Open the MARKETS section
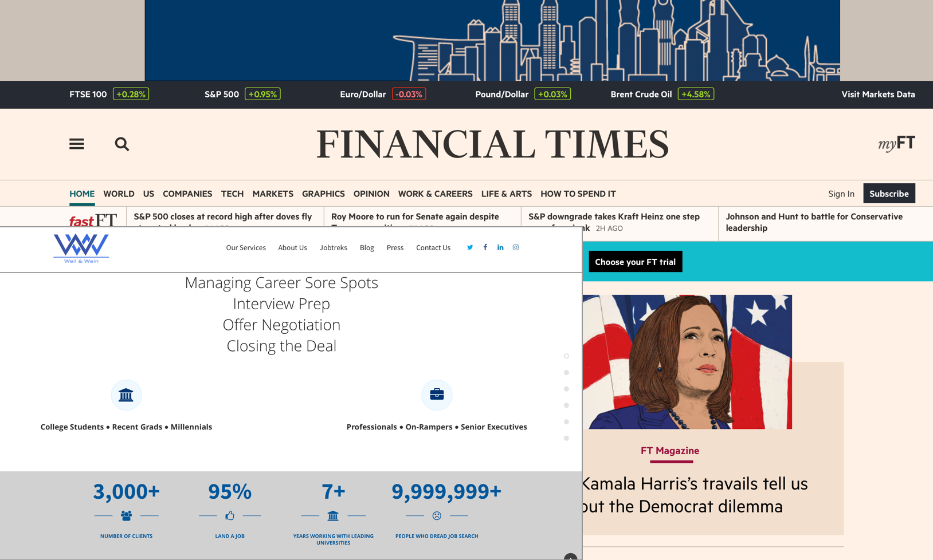 (273, 194)
